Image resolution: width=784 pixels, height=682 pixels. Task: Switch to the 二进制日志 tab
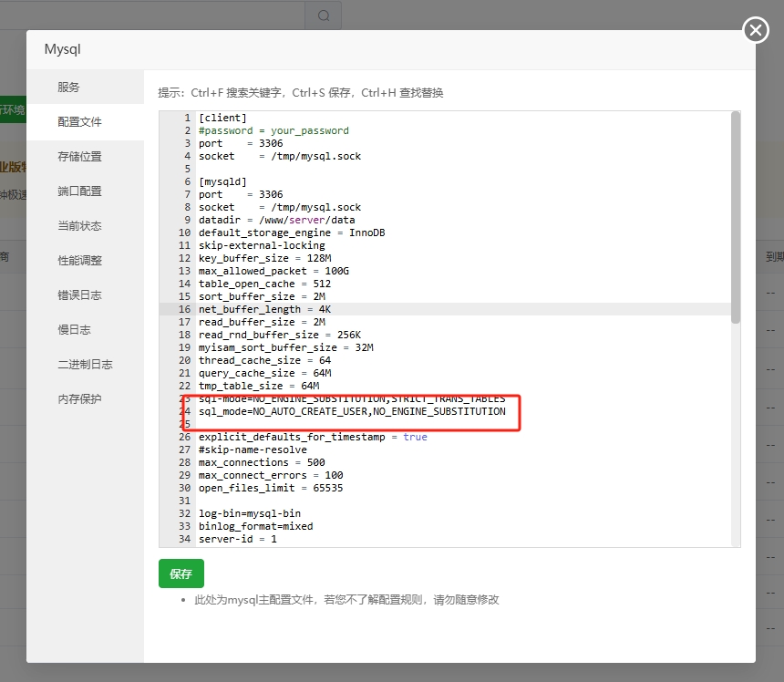[x=85, y=364]
